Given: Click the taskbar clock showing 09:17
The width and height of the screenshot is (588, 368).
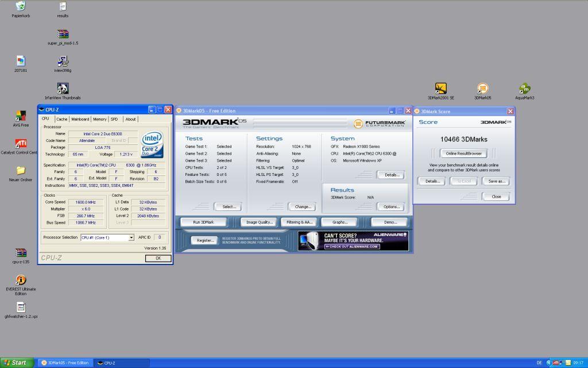Looking at the screenshot, I should click(x=578, y=363).
